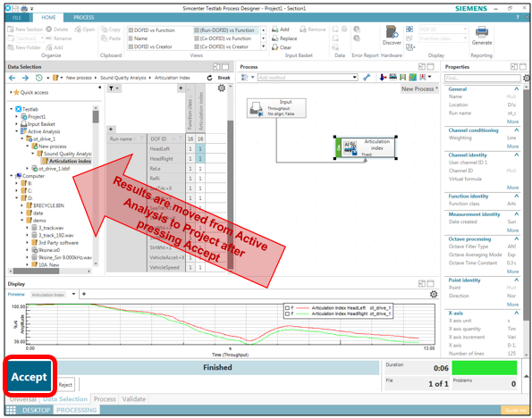Click the wrench icon in Process toolbar
Viewport: 532px width, 418px height.
point(367,78)
